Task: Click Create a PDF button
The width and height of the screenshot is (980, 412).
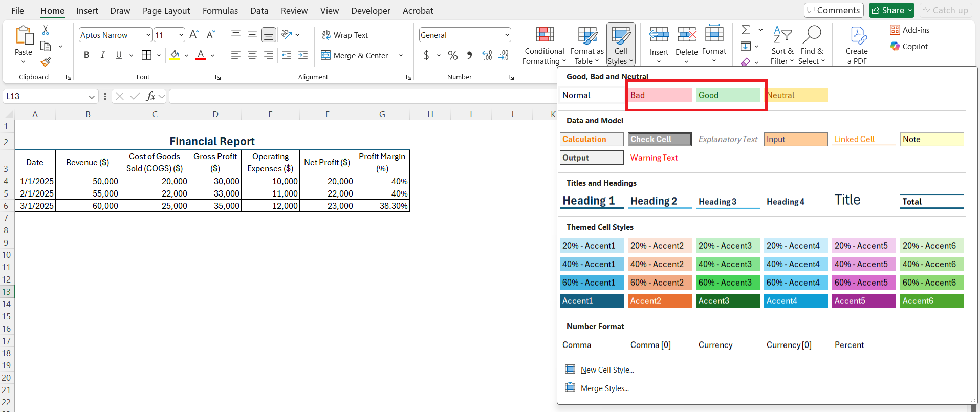Action: point(857,46)
